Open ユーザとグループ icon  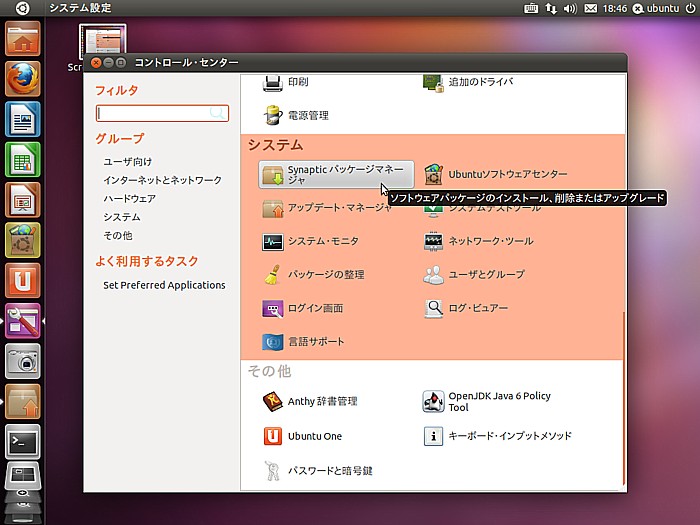pyautogui.click(x=433, y=275)
